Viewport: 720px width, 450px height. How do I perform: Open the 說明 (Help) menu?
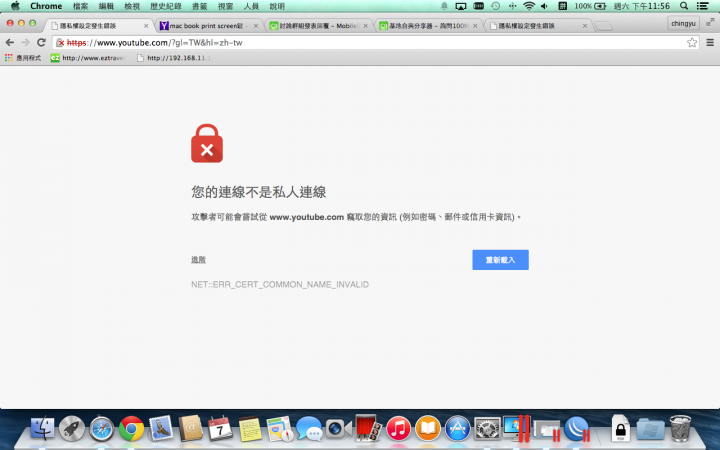(277, 6)
